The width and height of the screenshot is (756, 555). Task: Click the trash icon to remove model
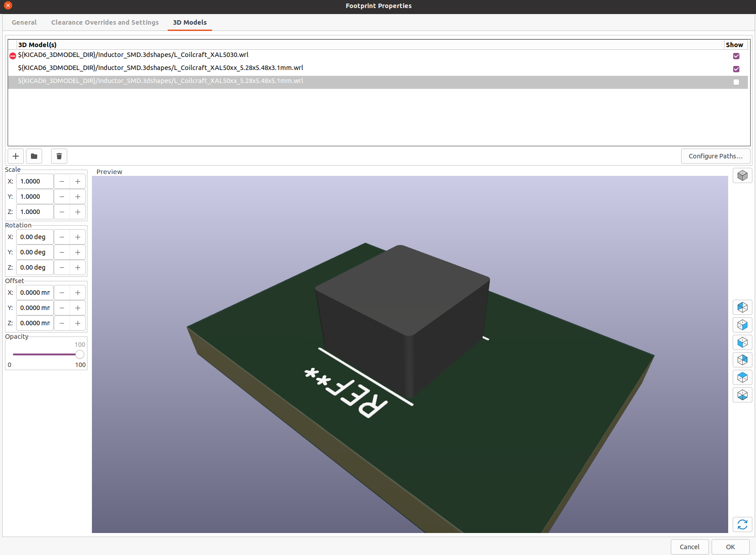pos(59,156)
